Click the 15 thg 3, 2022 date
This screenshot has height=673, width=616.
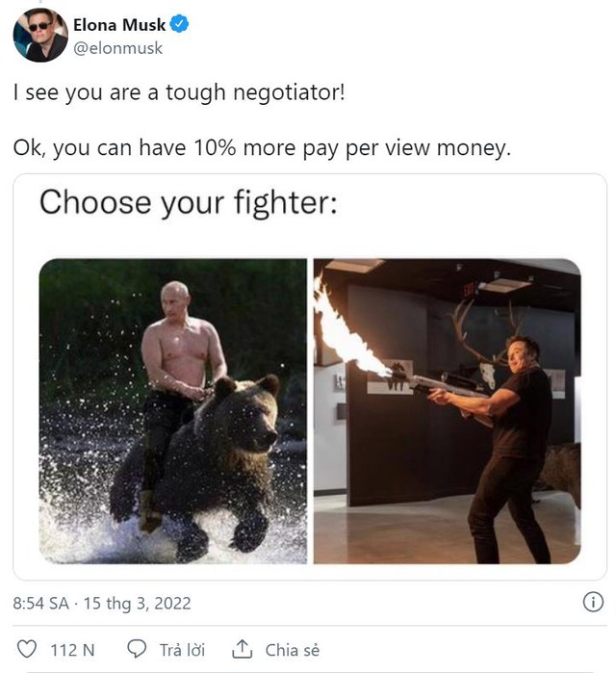[x=137, y=603]
